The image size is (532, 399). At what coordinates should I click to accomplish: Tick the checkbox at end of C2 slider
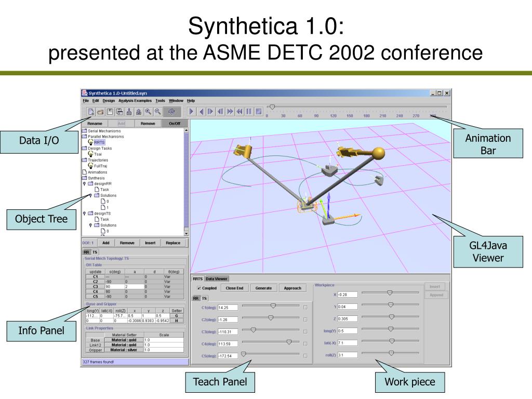tap(305, 320)
